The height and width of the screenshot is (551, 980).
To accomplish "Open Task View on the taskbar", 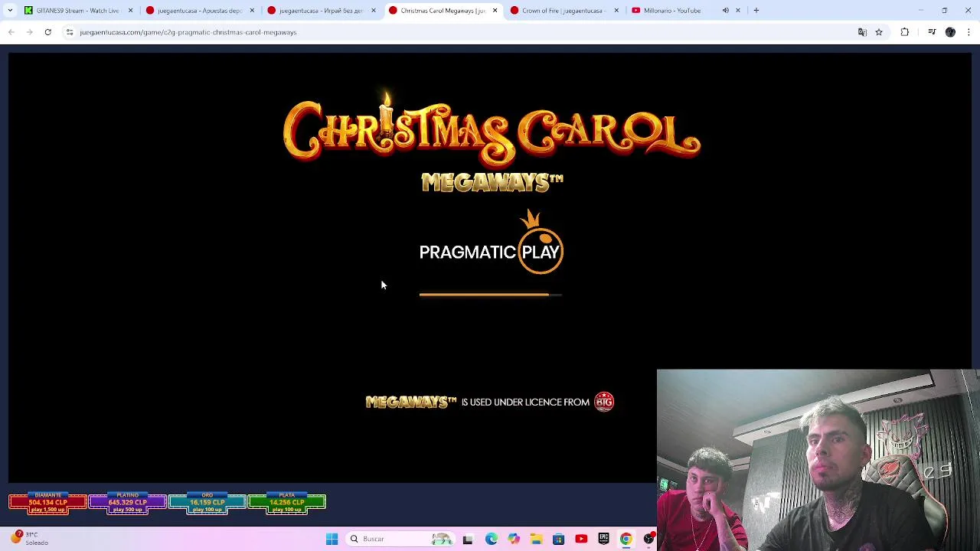I will [468, 539].
